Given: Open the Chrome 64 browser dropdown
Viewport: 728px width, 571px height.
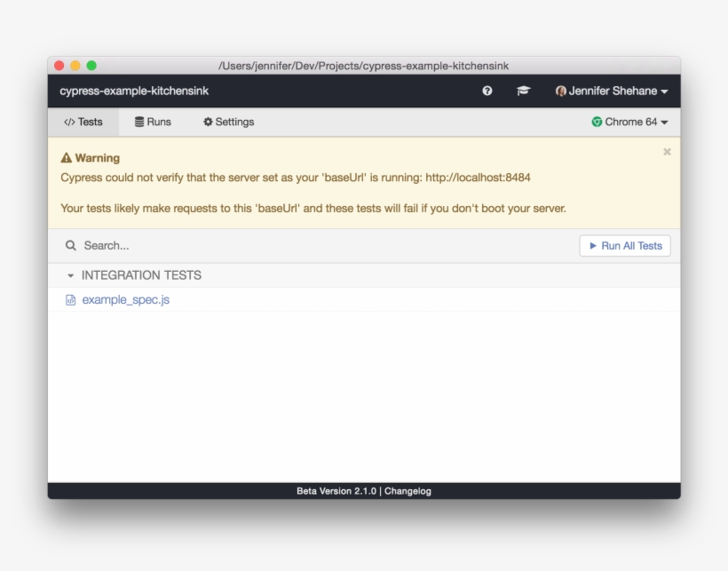Looking at the screenshot, I should point(629,122).
